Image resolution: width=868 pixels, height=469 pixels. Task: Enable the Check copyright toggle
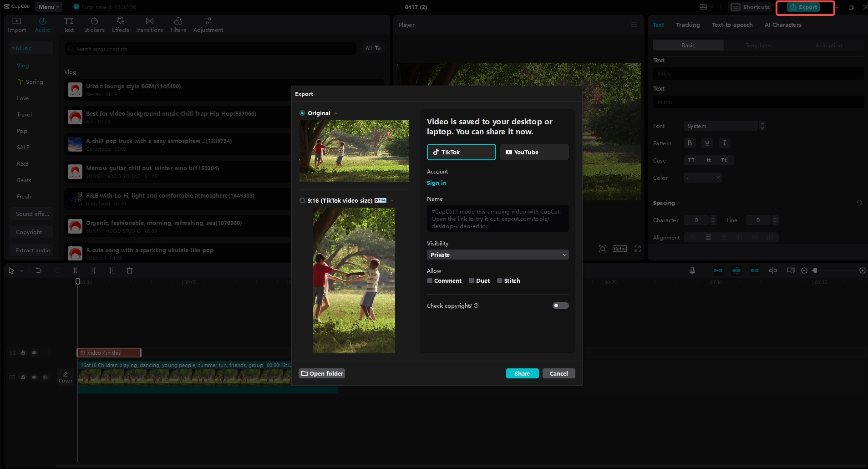[x=560, y=305]
